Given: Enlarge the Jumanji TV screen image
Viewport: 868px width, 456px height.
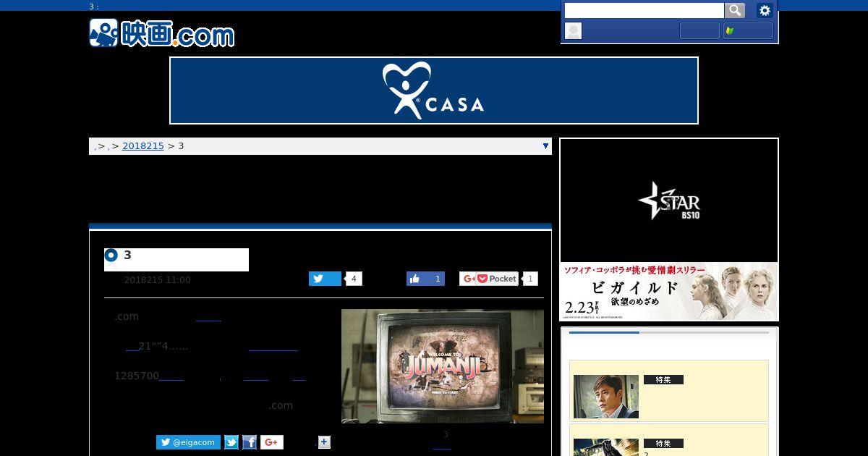Looking at the screenshot, I should click(443, 366).
